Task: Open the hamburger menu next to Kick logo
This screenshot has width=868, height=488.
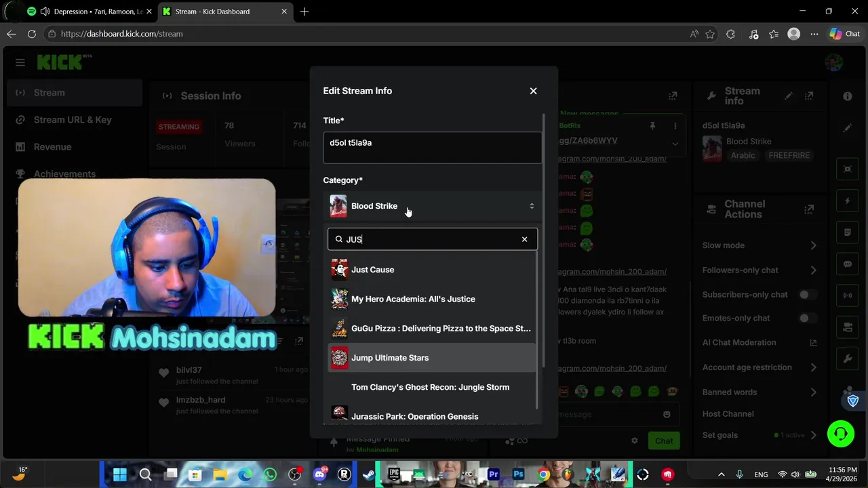Action: click(20, 62)
